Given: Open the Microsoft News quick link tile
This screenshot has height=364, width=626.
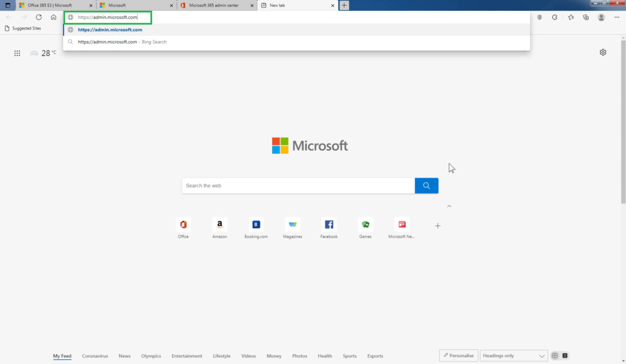Looking at the screenshot, I should click(x=402, y=228).
